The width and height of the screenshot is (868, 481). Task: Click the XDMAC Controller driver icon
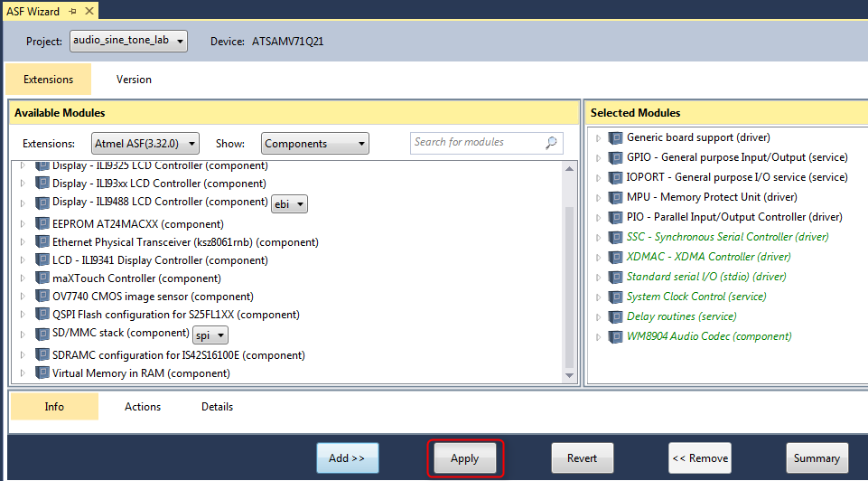coord(616,257)
